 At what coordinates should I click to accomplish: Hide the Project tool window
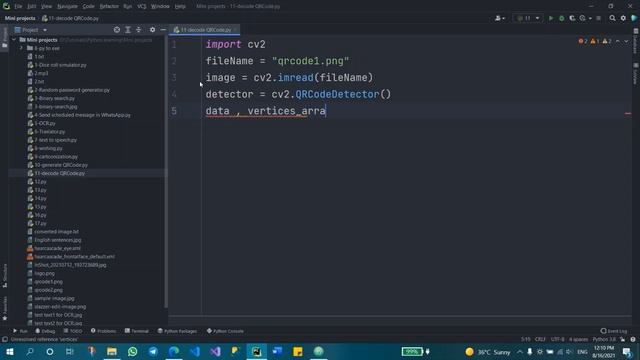163,30
